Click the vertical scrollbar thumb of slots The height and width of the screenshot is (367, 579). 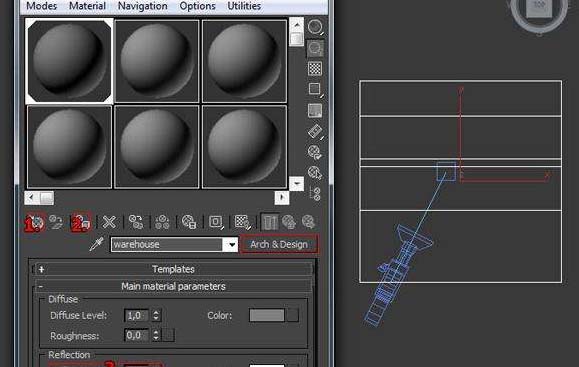[297, 39]
